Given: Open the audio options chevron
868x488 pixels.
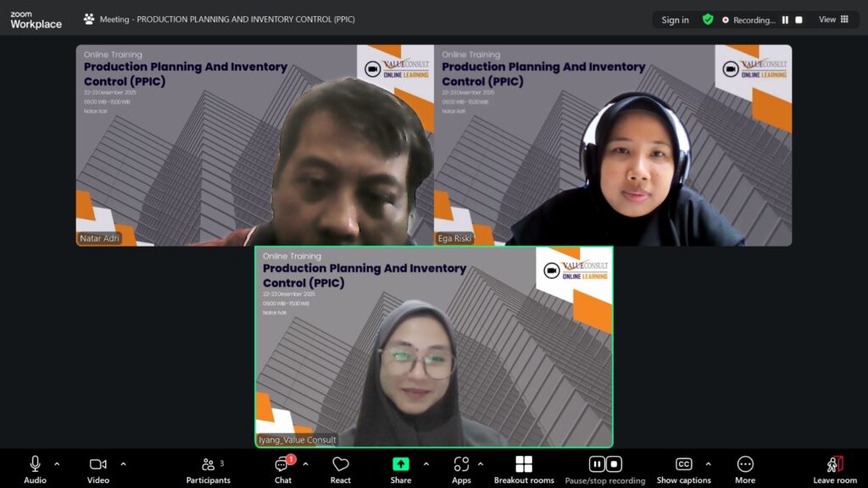Looking at the screenshot, I should 57,463.
